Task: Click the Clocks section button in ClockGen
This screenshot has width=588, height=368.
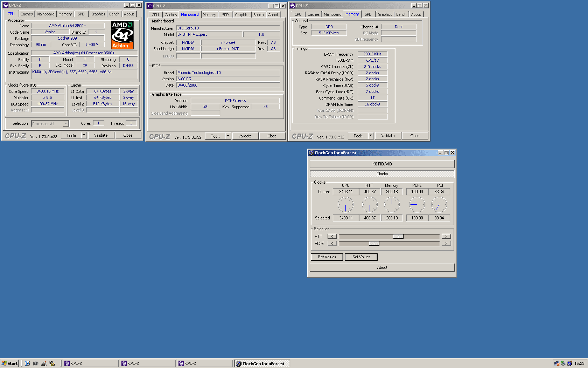Action: 382,174
